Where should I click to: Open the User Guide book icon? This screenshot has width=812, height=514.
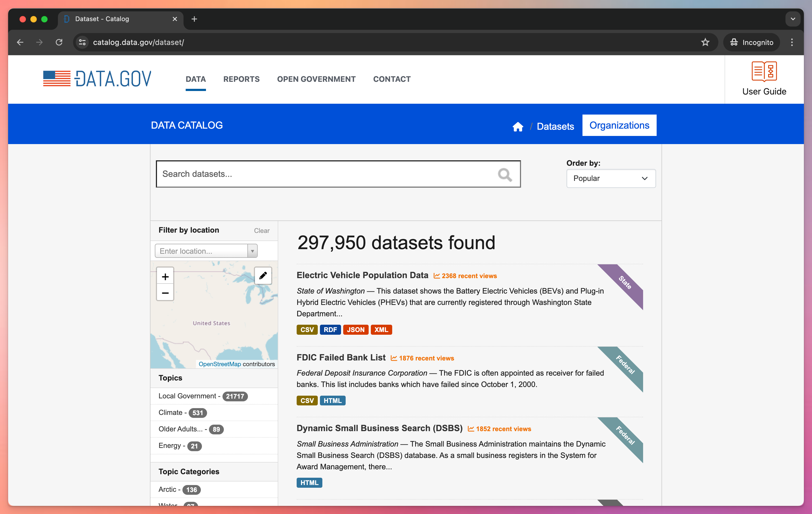[x=764, y=71]
